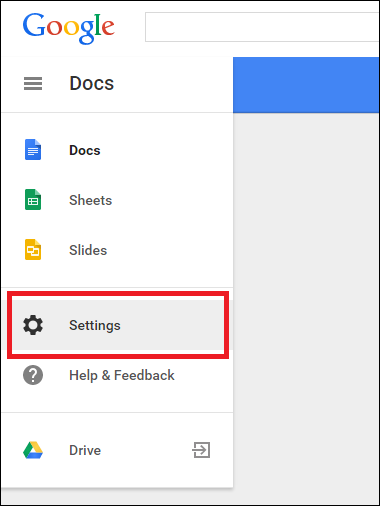
Task: Click the Google Drive triangle icon
Action: point(33,450)
